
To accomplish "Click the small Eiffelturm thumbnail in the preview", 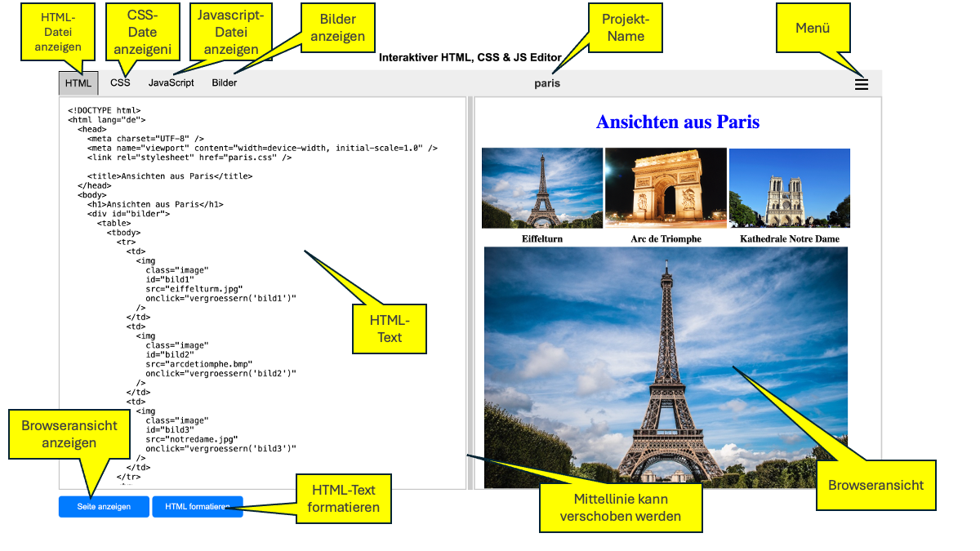I will click(x=541, y=189).
